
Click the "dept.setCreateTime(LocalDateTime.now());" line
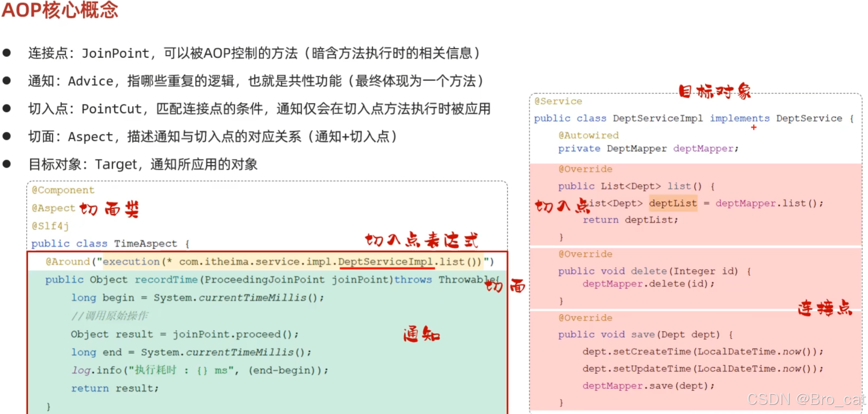(703, 351)
